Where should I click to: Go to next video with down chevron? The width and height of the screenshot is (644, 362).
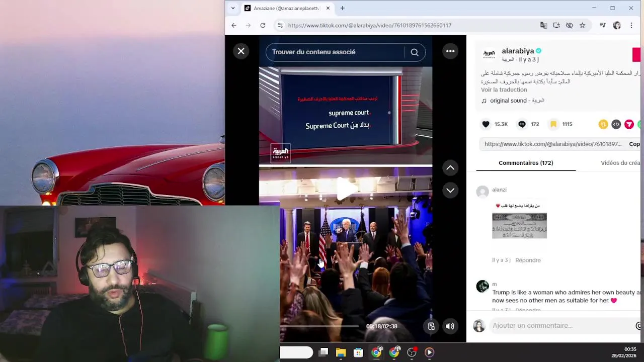click(450, 190)
